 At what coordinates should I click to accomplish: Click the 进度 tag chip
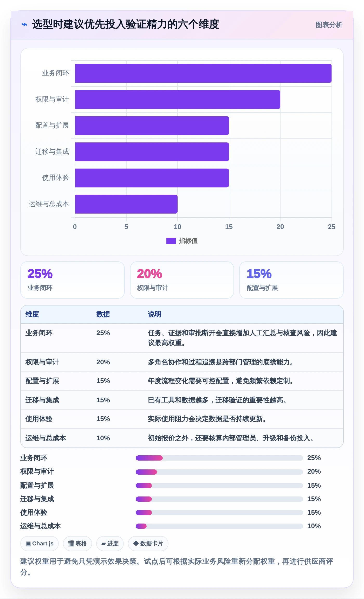coord(110,544)
